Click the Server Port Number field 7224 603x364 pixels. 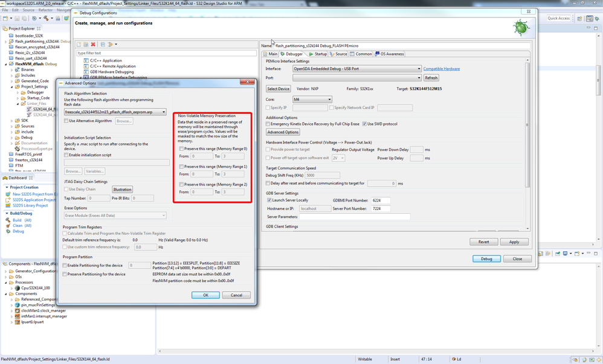[x=381, y=209]
